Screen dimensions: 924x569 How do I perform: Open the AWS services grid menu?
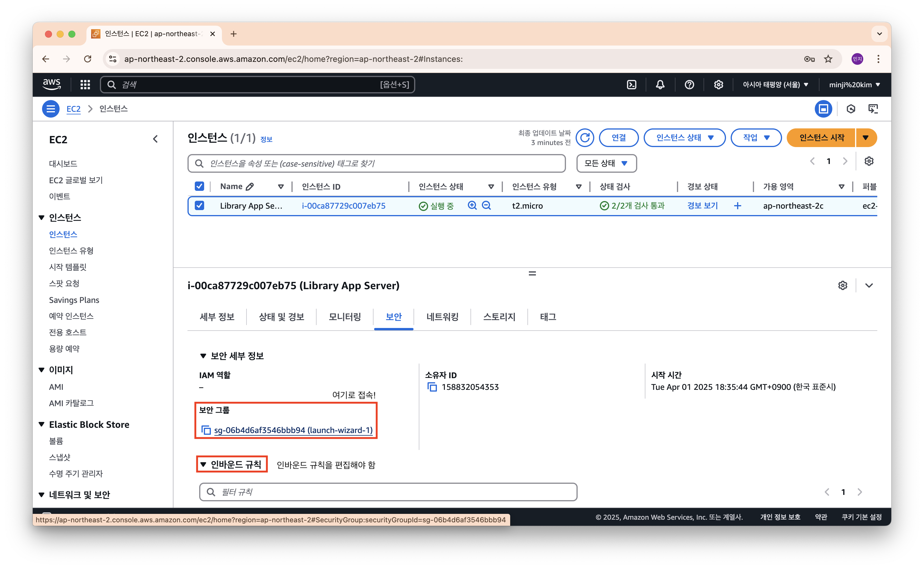tap(85, 85)
